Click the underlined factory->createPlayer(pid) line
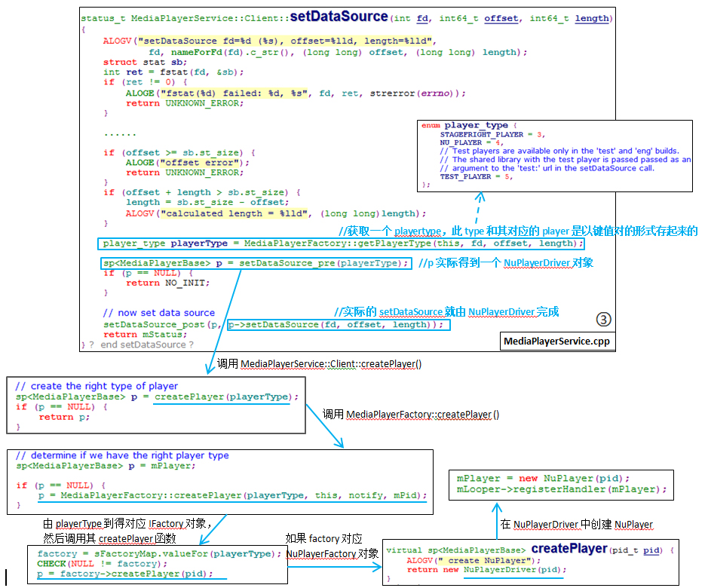This screenshot has height=588, width=708. (124, 574)
